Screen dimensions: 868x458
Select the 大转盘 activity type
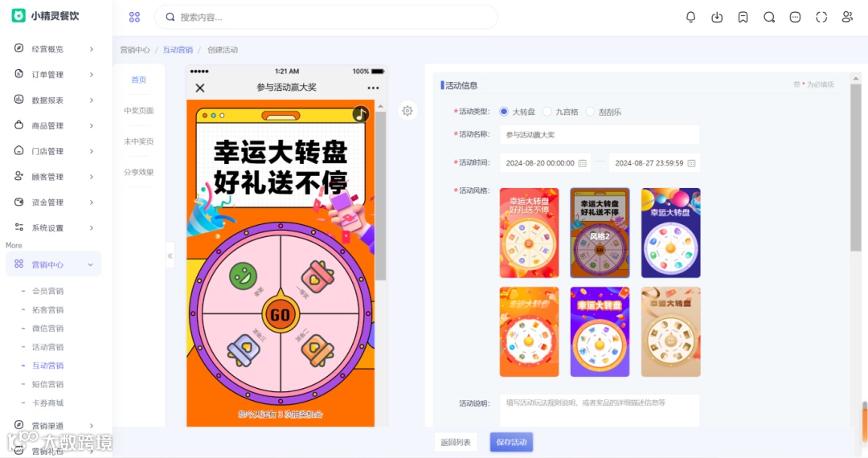[x=517, y=112]
